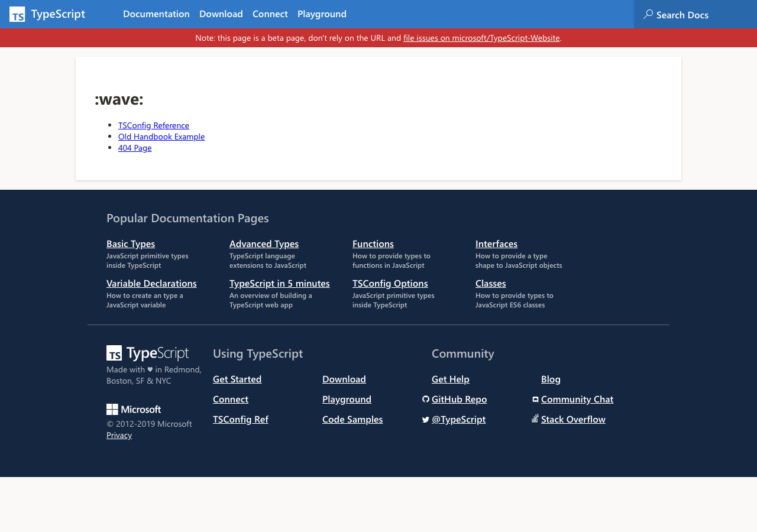Open the Documentation menu item
This screenshot has height=532, width=757.
(156, 14)
